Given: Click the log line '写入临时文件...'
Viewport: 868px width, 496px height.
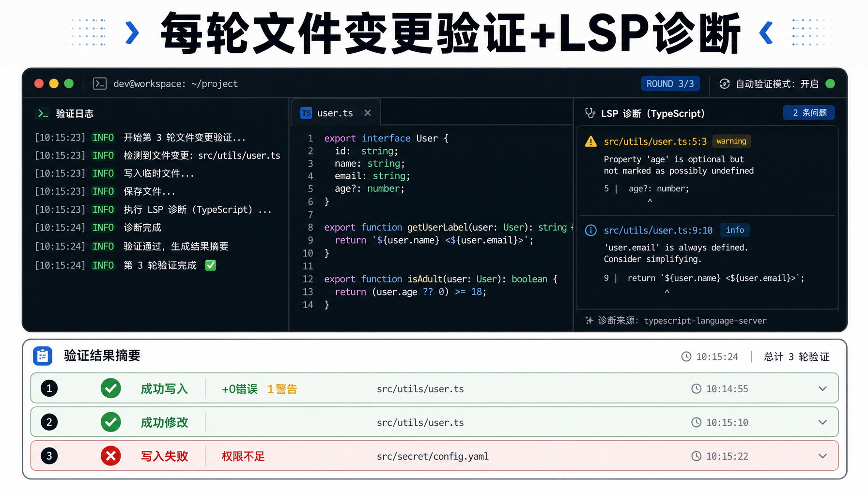Looking at the screenshot, I should 159,173.
